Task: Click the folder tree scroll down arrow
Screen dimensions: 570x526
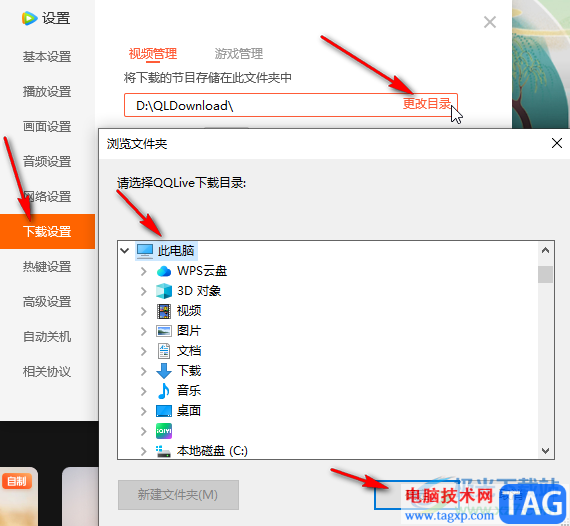Action: pyautogui.click(x=545, y=451)
